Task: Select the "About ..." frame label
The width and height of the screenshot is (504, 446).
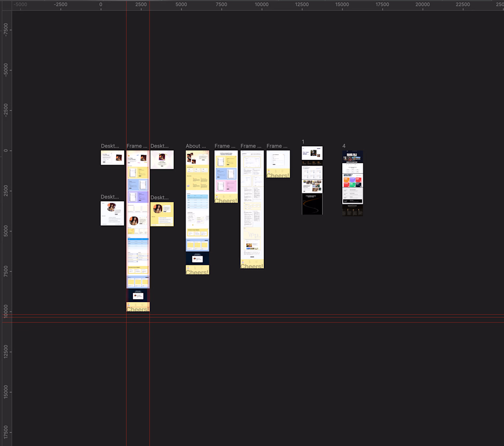Action: (196, 146)
